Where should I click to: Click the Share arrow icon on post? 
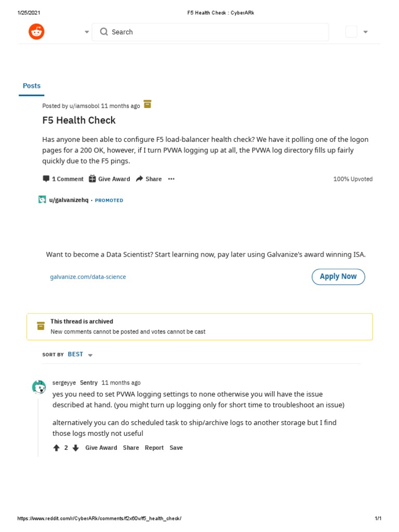click(x=139, y=179)
